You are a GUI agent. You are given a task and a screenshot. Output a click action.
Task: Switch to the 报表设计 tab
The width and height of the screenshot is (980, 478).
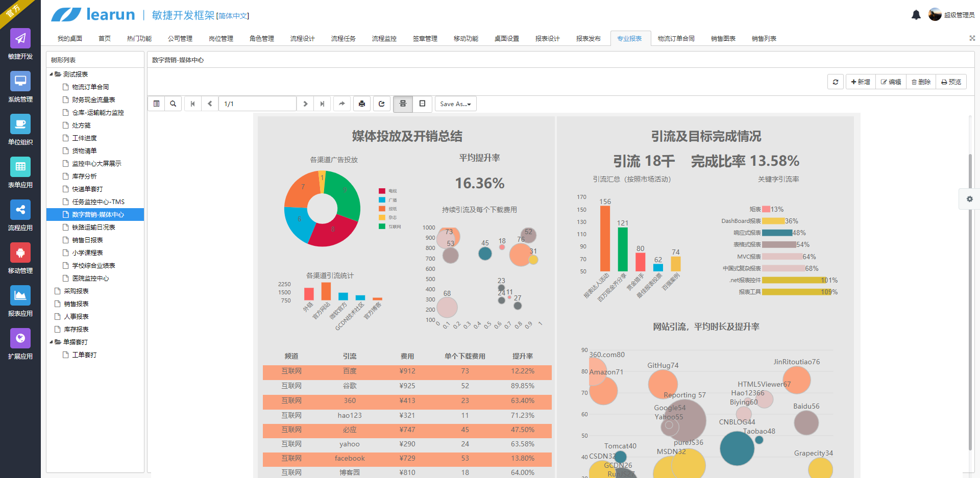[548, 39]
